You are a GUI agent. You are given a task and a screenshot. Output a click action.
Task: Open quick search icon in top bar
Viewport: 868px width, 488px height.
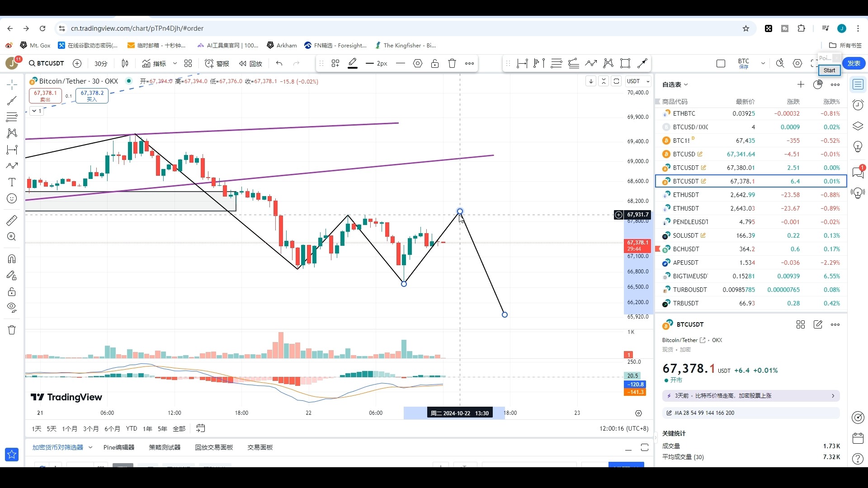780,63
